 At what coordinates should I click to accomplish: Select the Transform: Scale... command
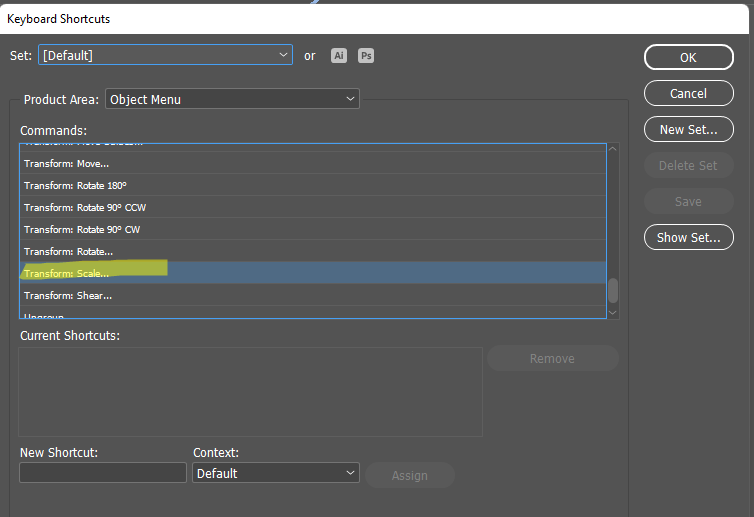pos(313,273)
